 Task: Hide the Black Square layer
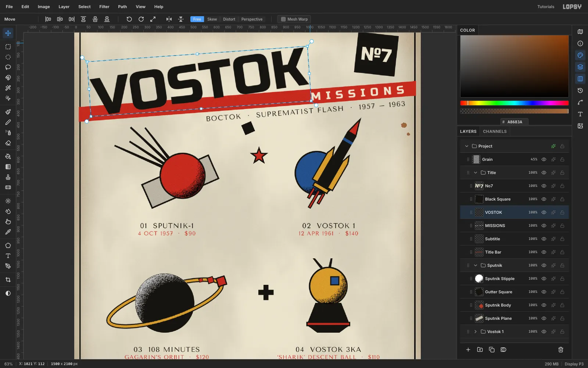(x=544, y=199)
